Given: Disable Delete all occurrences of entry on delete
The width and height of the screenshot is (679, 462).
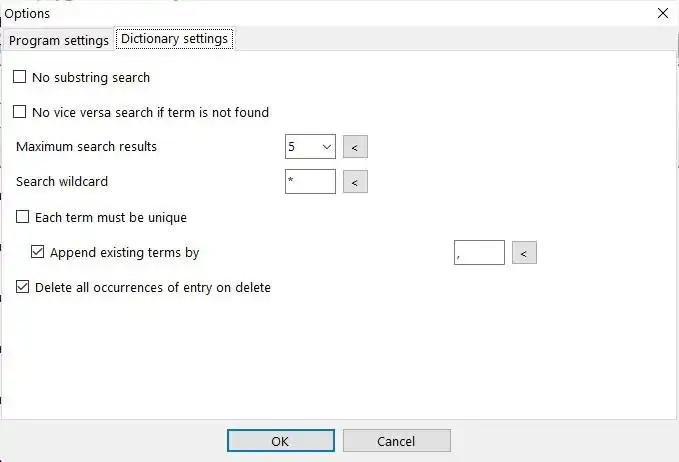Looking at the screenshot, I should [x=23, y=287].
